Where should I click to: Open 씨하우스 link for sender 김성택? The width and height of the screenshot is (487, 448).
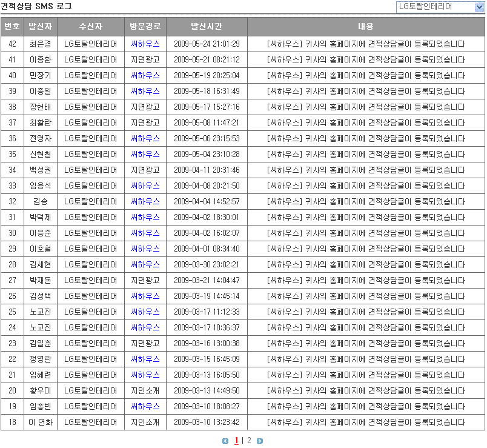(x=145, y=296)
